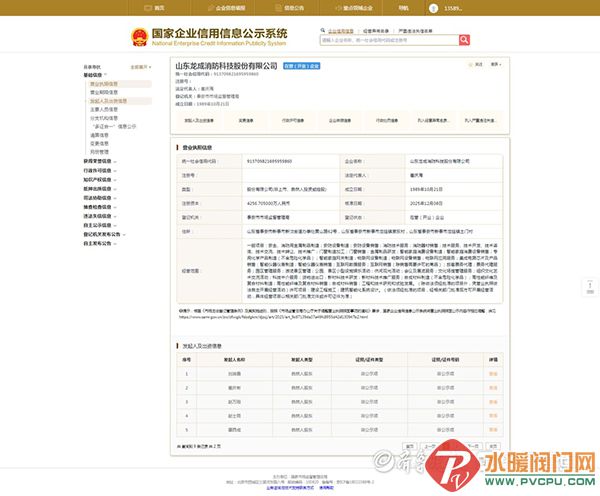The image size is (600, 496).
Task: Expand the 行政许可信息 sidebar group
Action: tap(100, 170)
